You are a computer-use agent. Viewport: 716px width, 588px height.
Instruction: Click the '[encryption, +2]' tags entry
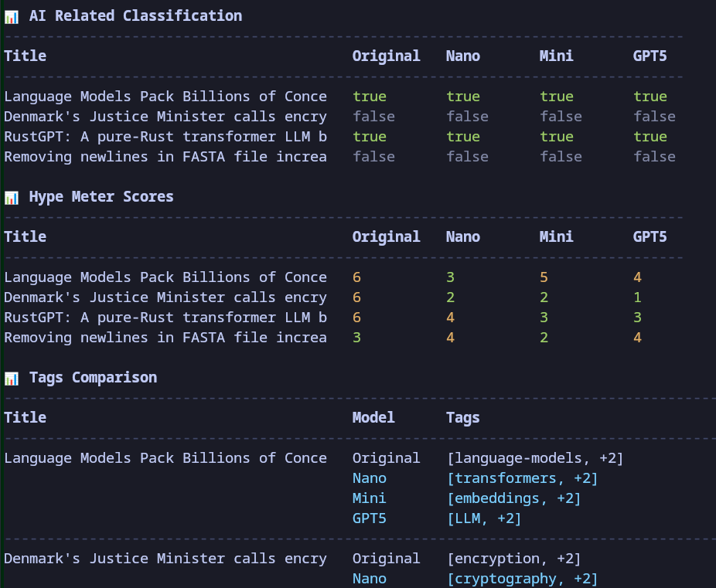(x=513, y=559)
